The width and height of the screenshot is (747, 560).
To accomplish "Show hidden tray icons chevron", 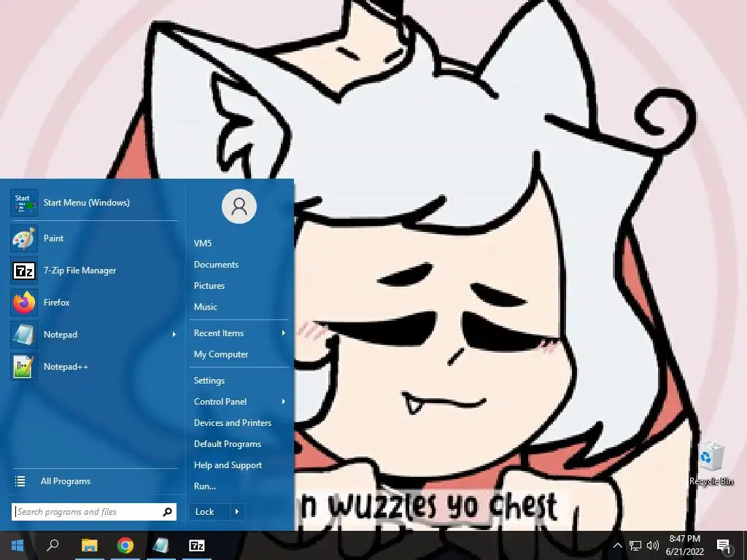I will [x=617, y=545].
